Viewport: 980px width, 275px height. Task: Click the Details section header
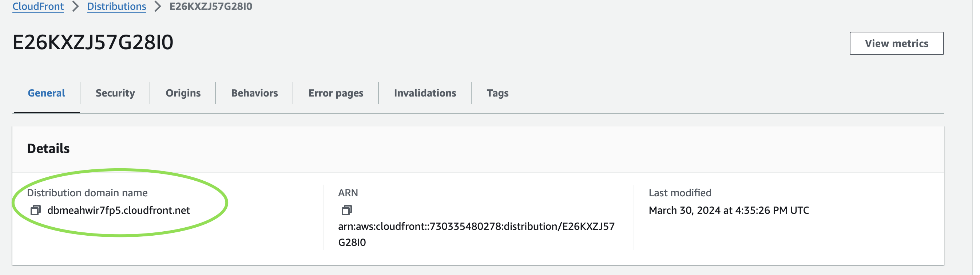48,149
